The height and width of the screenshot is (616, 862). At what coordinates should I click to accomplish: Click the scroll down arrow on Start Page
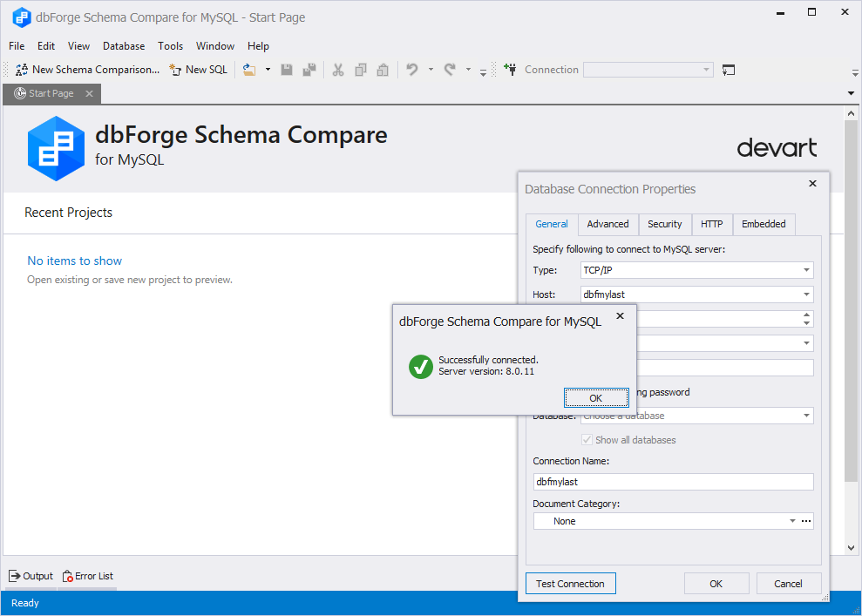pos(851,548)
